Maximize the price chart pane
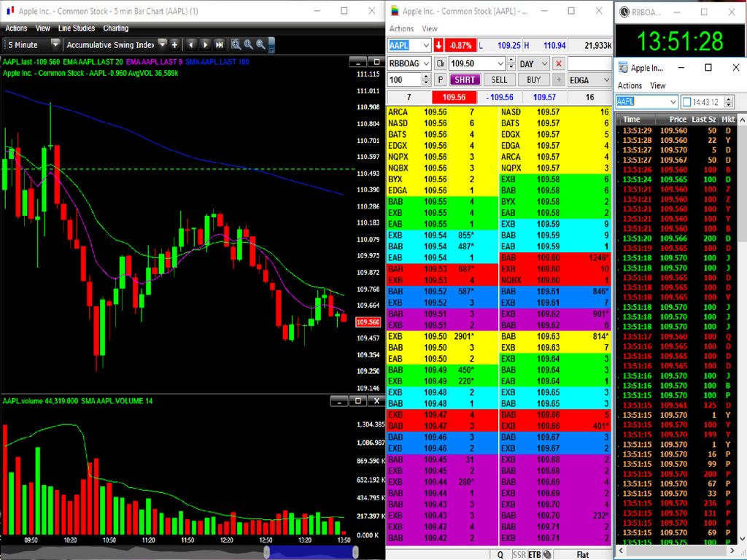The width and height of the screenshot is (747, 560). [x=376, y=62]
